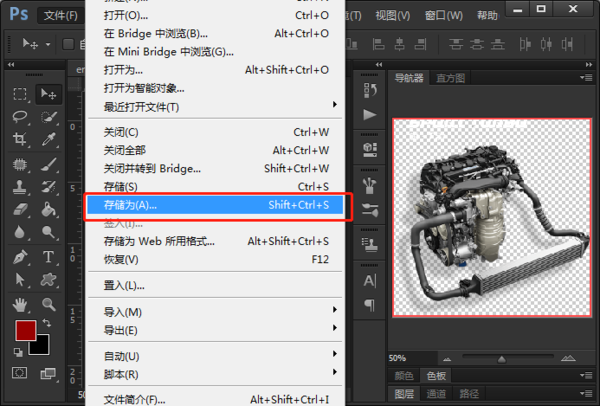Toggle Quick Mask mode button

(20, 372)
